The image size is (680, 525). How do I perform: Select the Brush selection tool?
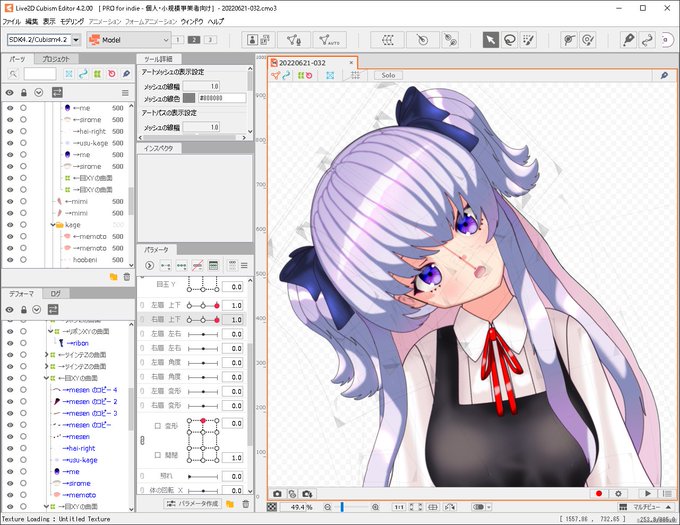[x=528, y=40]
